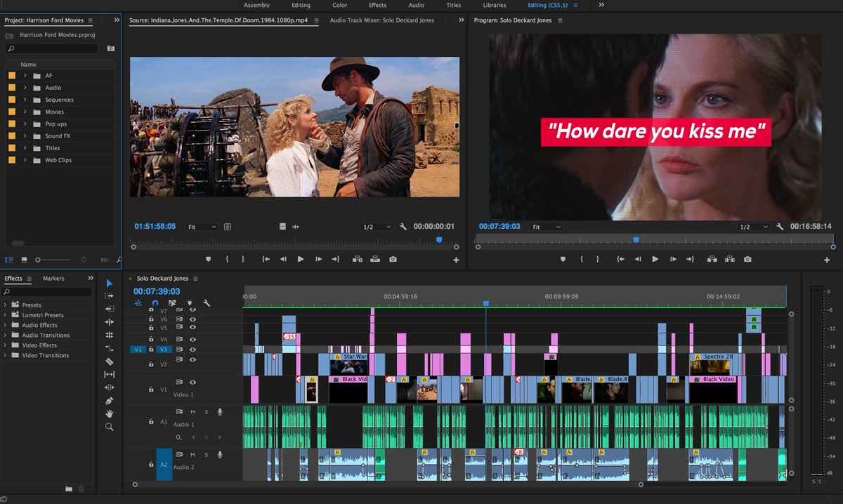Open the Audio Track Mixer tab

click(382, 20)
